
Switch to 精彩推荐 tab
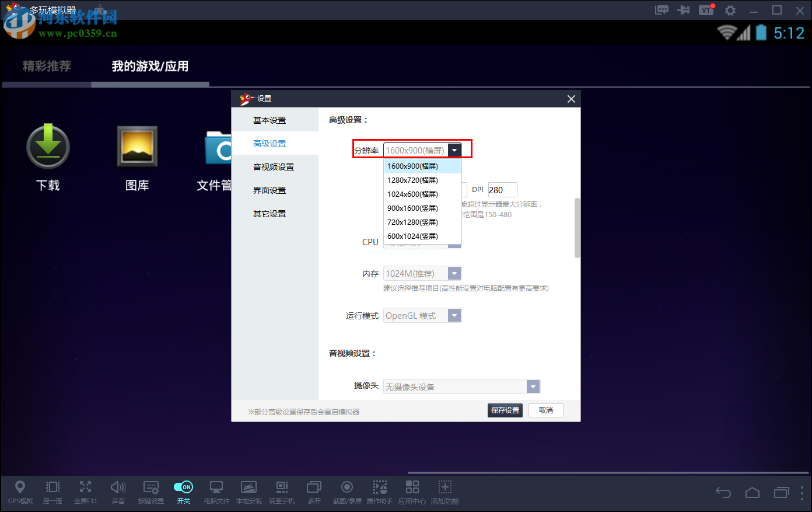tap(47, 66)
